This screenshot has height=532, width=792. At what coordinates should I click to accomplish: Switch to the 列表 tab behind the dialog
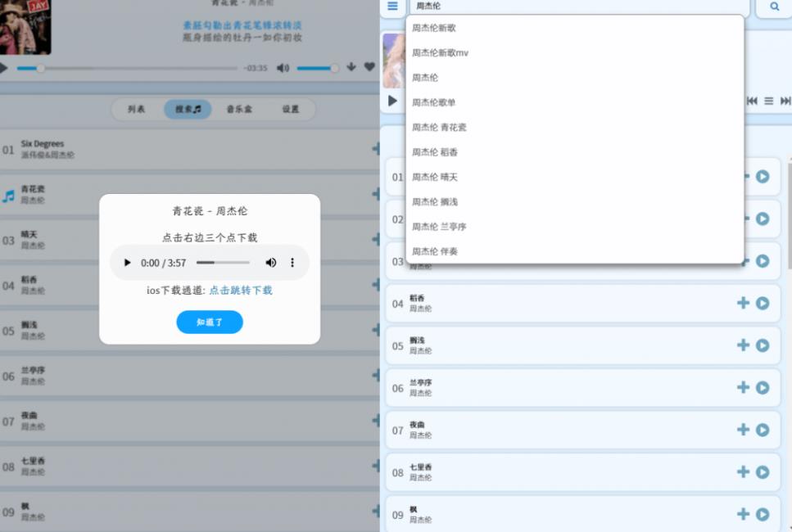[x=137, y=109]
